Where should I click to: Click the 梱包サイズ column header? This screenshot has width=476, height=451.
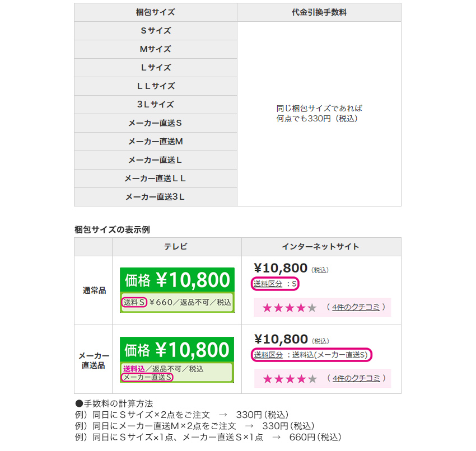tap(156, 12)
